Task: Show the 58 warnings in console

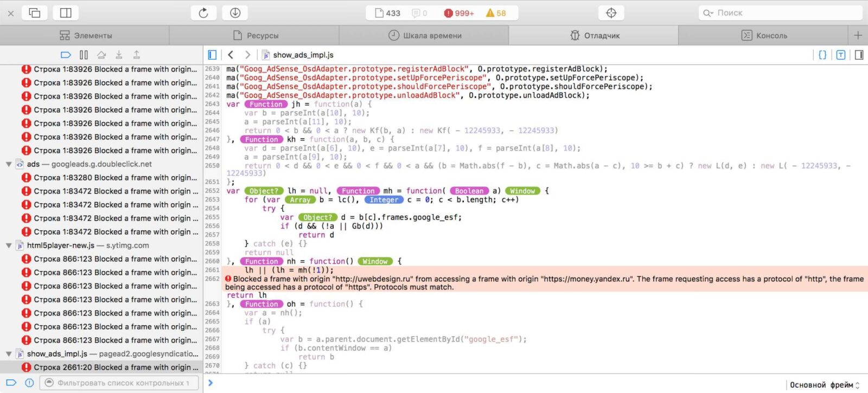Action: coord(496,13)
